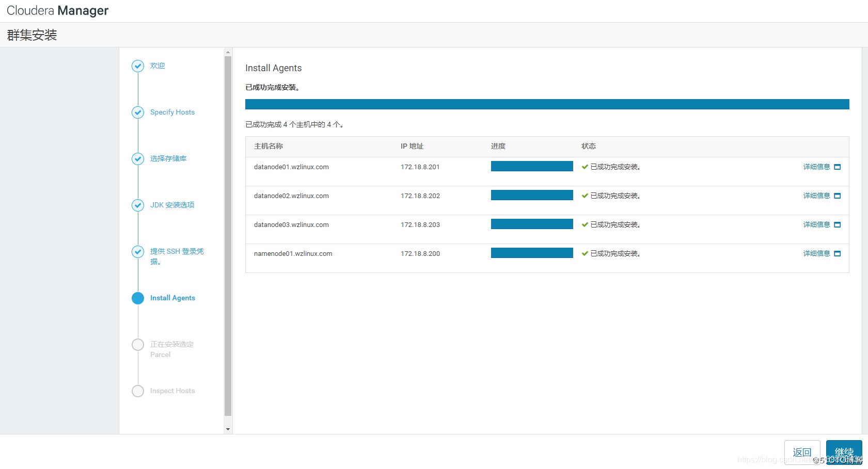The width and height of the screenshot is (868, 469).
Task: Click the 正在安装选定 Parcel step label
Action: [172, 349]
